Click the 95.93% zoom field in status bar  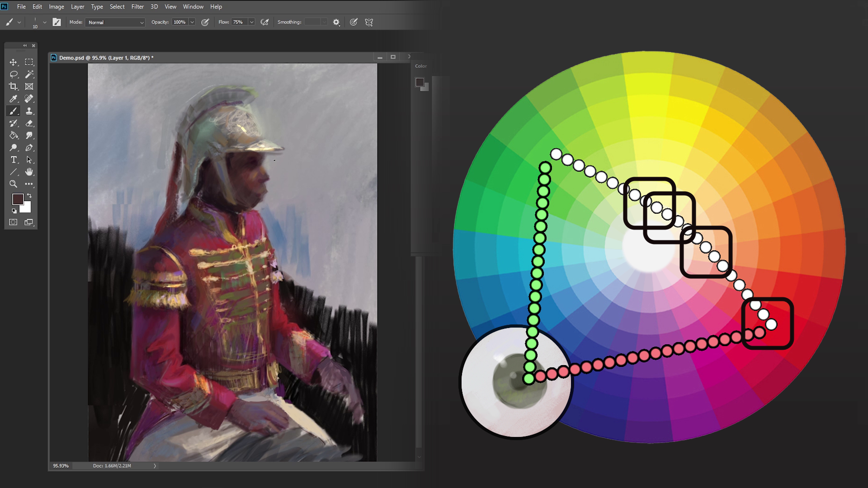pyautogui.click(x=61, y=465)
